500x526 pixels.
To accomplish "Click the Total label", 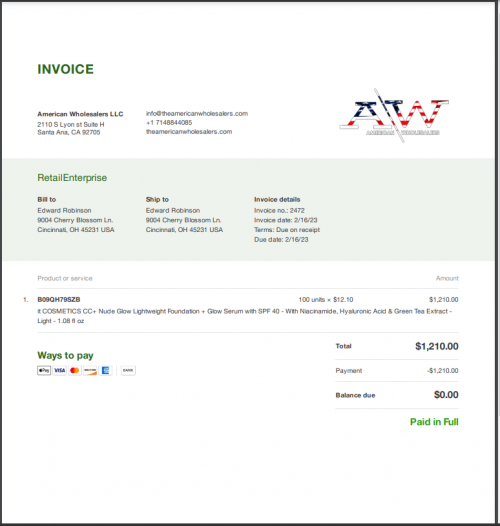I will pyautogui.click(x=343, y=346).
